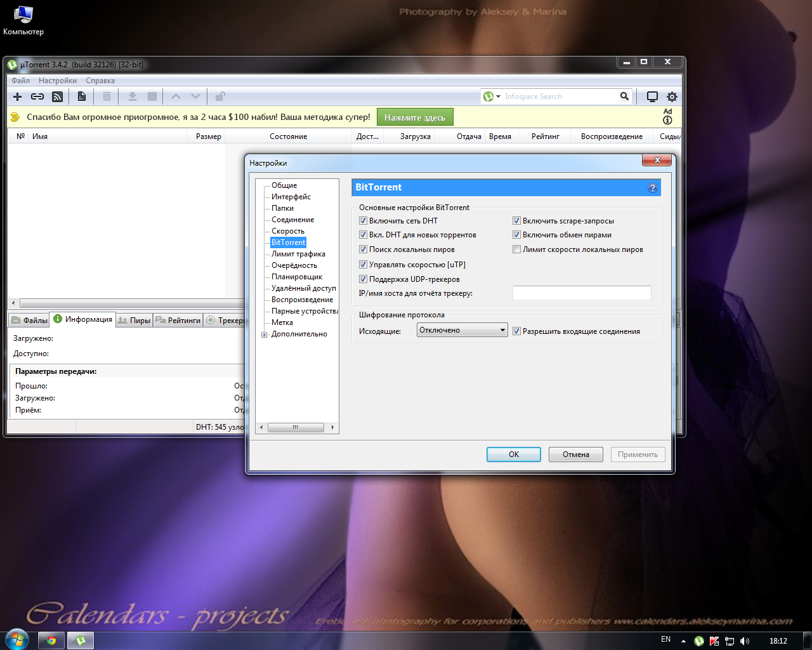The height and width of the screenshot is (650, 812).
Task: Open Chrome from the taskbar
Action: click(x=51, y=640)
